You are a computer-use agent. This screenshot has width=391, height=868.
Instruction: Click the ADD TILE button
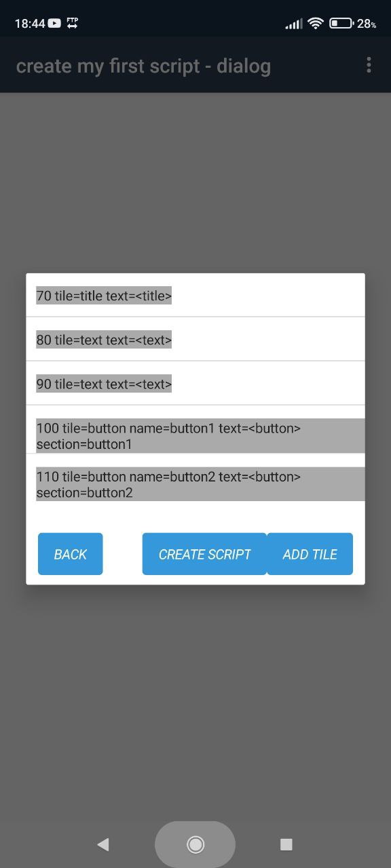(310, 554)
